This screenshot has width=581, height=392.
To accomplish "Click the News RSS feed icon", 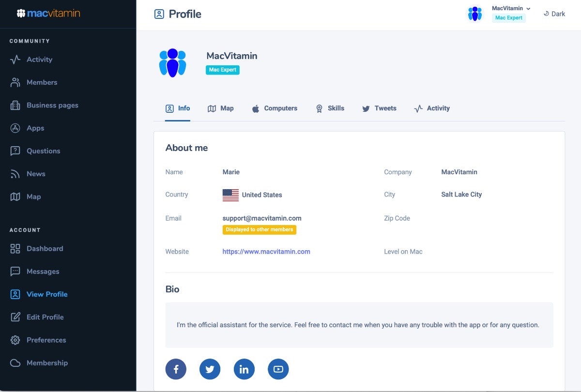I will coord(15,174).
